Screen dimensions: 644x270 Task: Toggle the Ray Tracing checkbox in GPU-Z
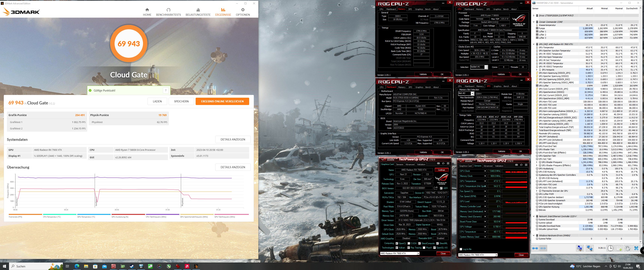coord(409,248)
